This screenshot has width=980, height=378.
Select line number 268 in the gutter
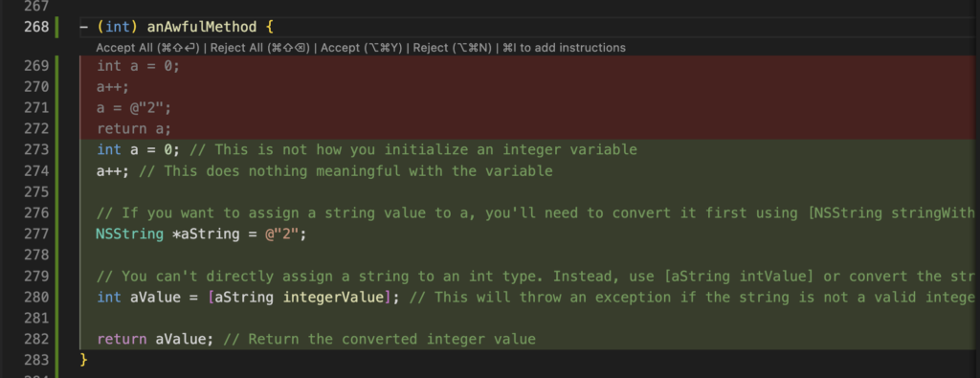[x=37, y=27]
